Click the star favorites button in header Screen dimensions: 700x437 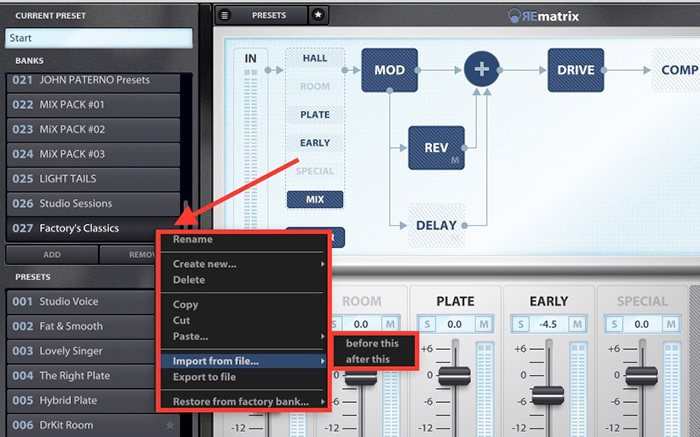[318, 15]
